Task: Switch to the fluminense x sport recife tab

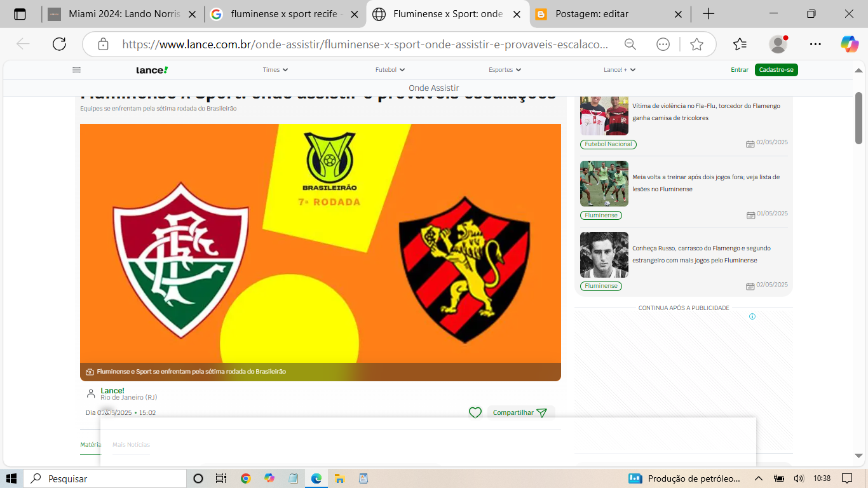Action: tap(285, 14)
